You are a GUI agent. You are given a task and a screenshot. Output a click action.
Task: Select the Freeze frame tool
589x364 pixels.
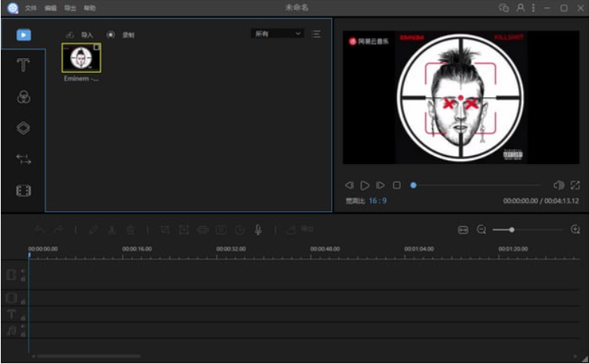click(221, 230)
